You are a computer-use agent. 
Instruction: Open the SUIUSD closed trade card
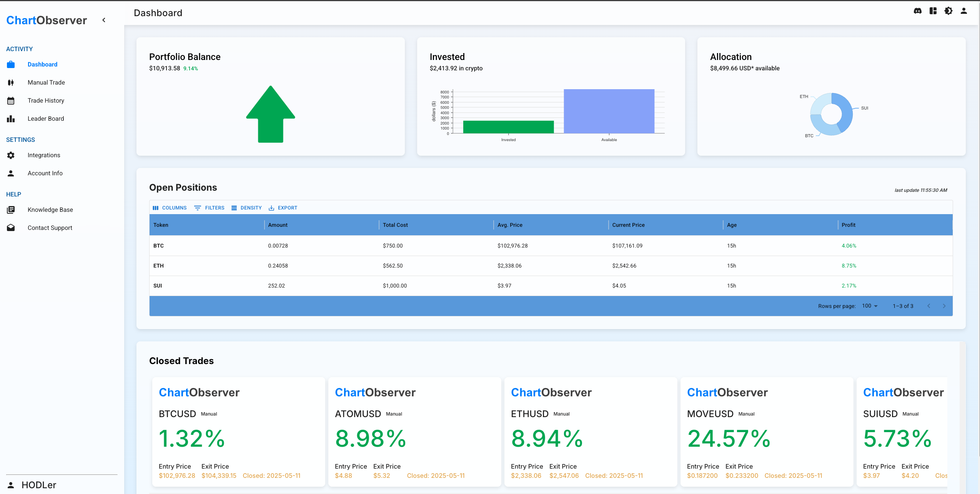[x=902, y=432]
